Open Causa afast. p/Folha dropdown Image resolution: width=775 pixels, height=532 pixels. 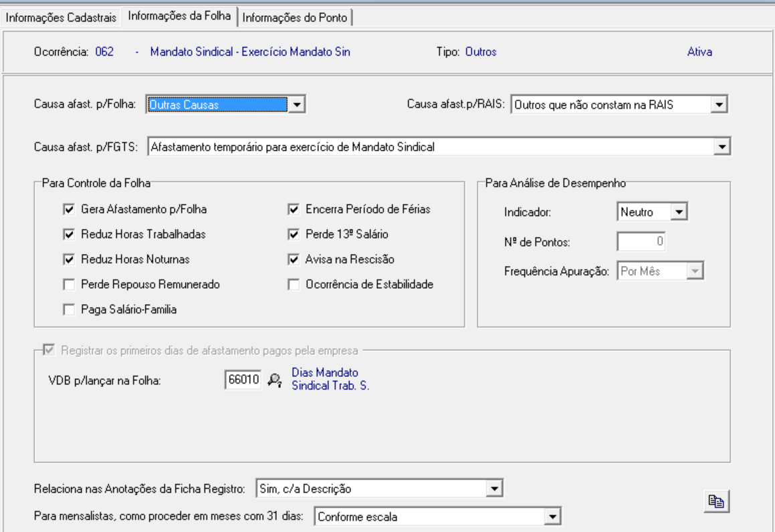[298, 104]
